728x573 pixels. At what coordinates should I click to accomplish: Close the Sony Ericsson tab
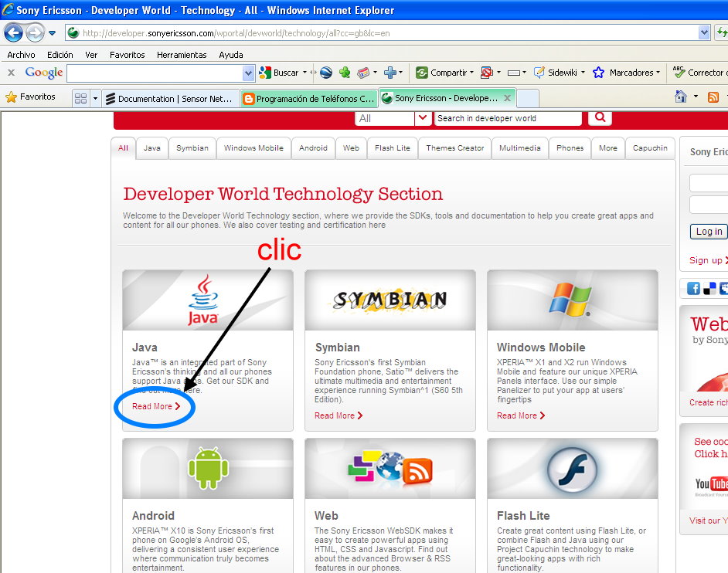click(508, 98)
